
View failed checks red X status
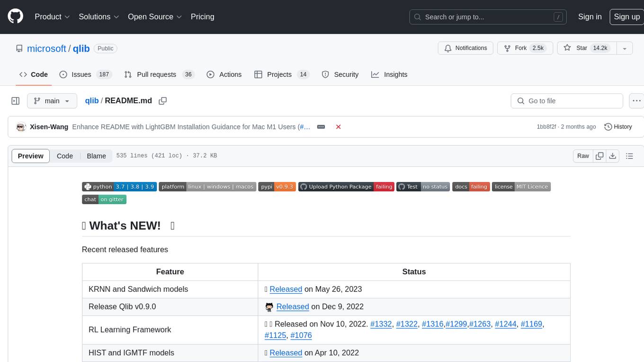click(x=339, y=127)
